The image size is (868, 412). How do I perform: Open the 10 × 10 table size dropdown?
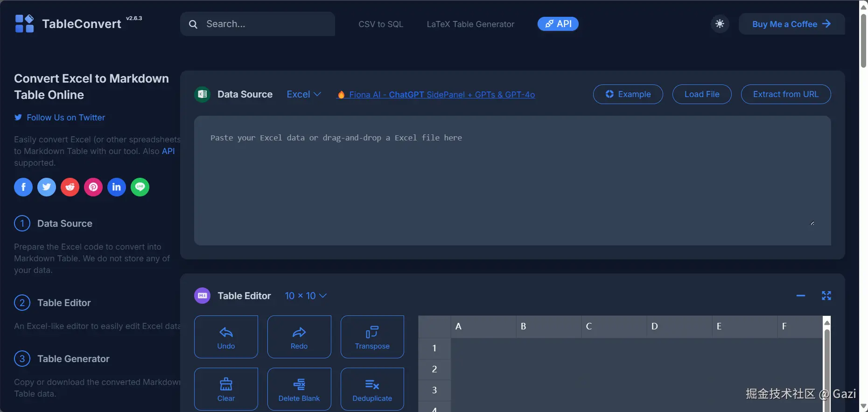pos(306,296)
